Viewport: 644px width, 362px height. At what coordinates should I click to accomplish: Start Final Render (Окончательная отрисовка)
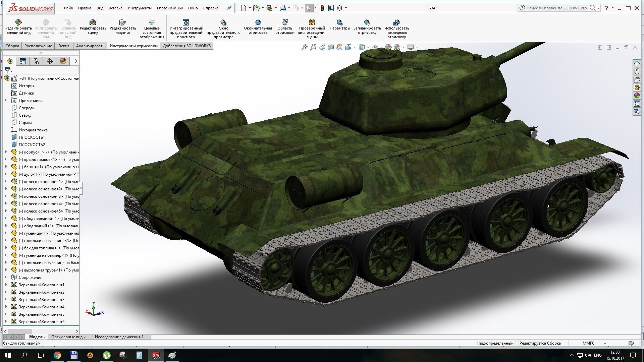(x=258, y=27)
